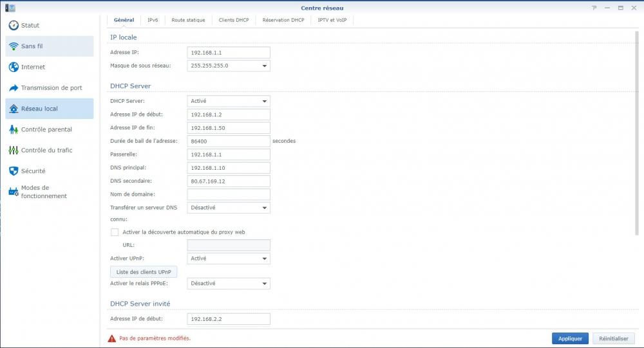Image resolution: width=644 pixels, height=348 pixels.
Task: Click the help question mark icon
Action: [x=594, y=8]
